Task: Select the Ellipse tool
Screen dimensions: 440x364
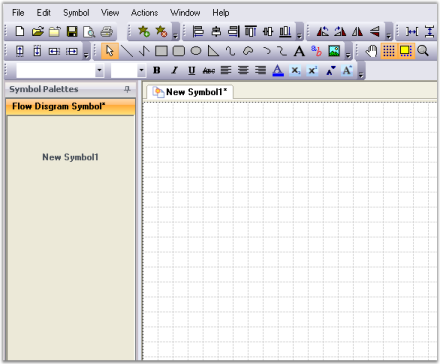Action: 196,51
